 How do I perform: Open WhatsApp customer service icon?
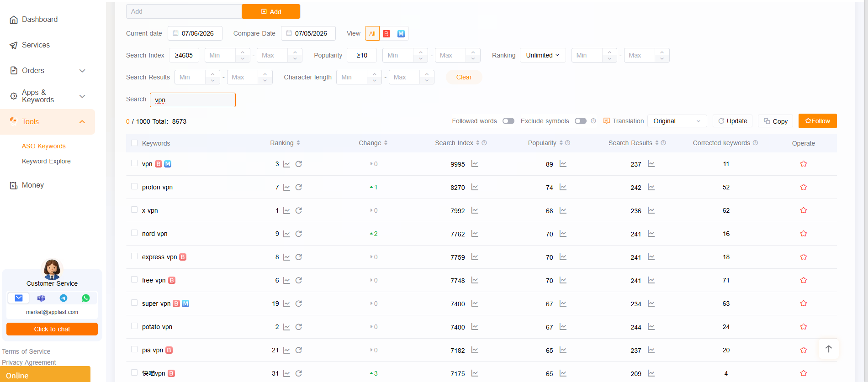point(86,298)
